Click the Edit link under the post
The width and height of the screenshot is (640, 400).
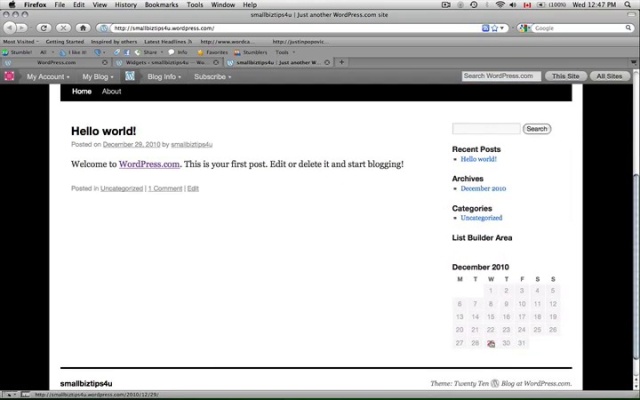193,189
